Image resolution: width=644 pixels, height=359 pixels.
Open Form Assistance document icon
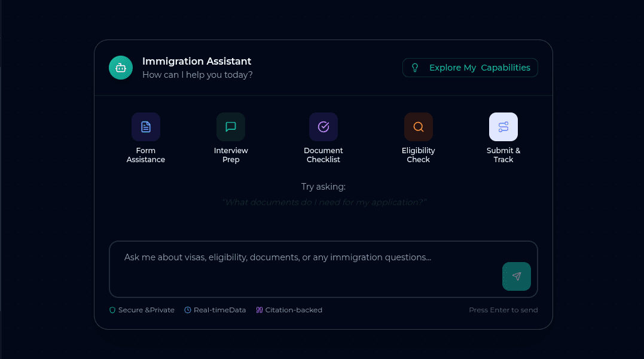(146, 127)
